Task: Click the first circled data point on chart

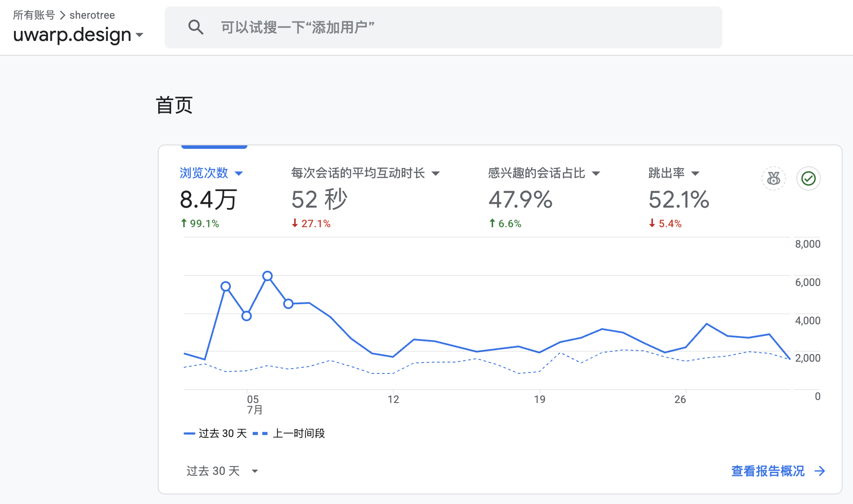Action: pyautogui.click(x=226, y=286)
